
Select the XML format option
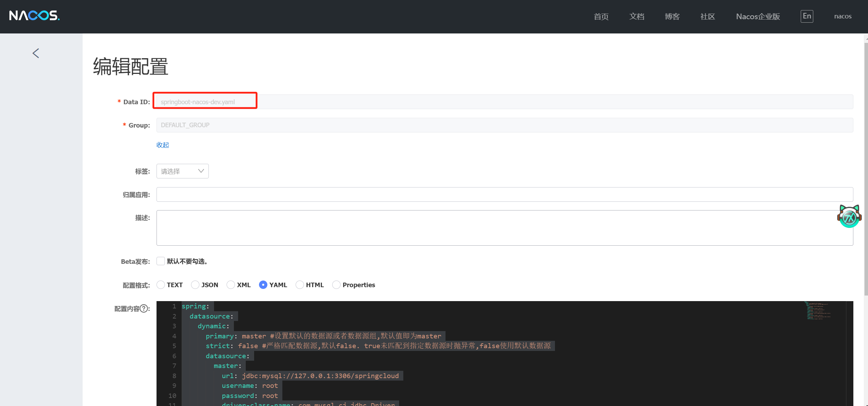click(231, 285)
